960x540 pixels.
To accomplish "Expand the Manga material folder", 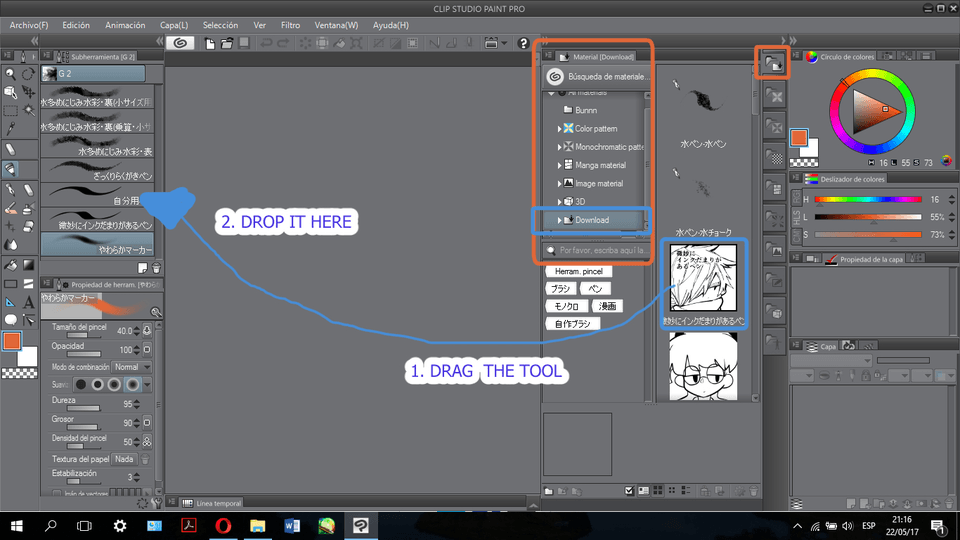I will [559, 165].
